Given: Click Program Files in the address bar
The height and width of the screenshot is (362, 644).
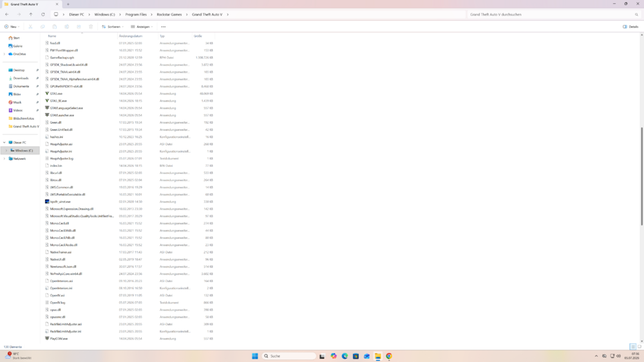Looking at the screenshot, I should click(x=136, y=14).
